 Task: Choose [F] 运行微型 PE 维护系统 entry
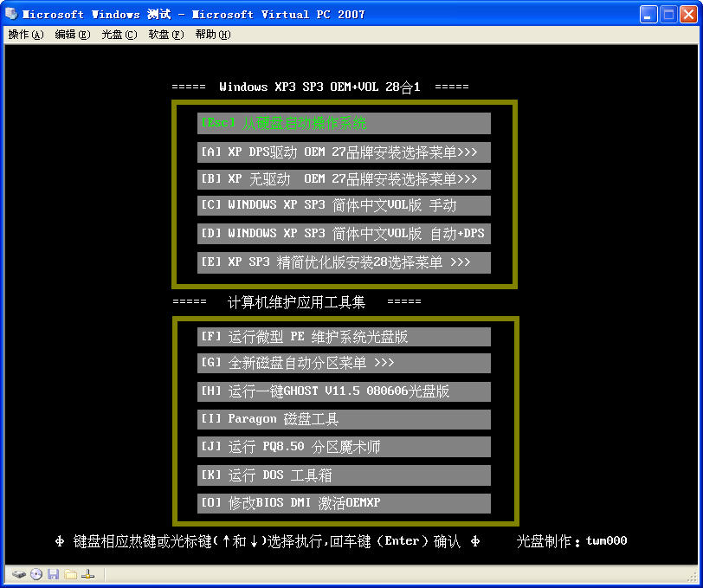click(x=344, y=337)
